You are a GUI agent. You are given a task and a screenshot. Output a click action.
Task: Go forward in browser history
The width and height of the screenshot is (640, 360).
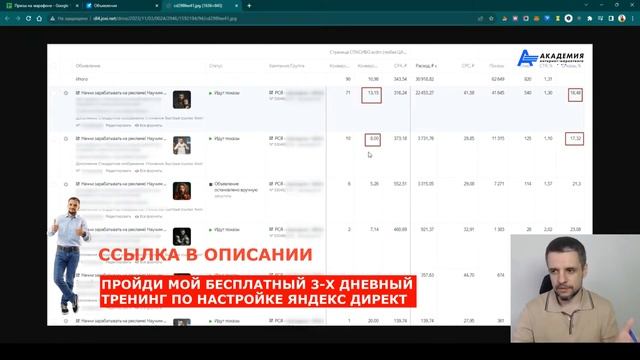(18, 18)
